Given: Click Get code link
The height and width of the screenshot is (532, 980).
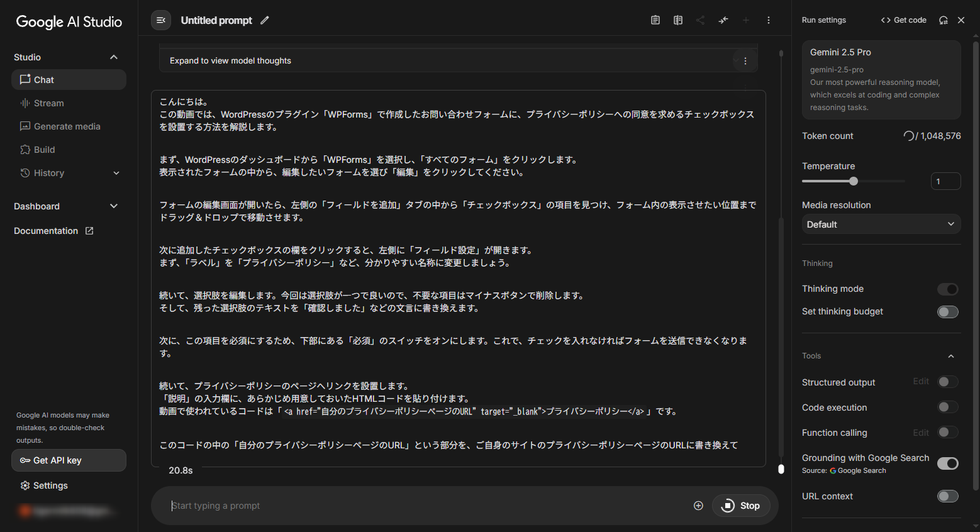Looking at the screenshot, I should pyautogui.click(x=903, y=20).
